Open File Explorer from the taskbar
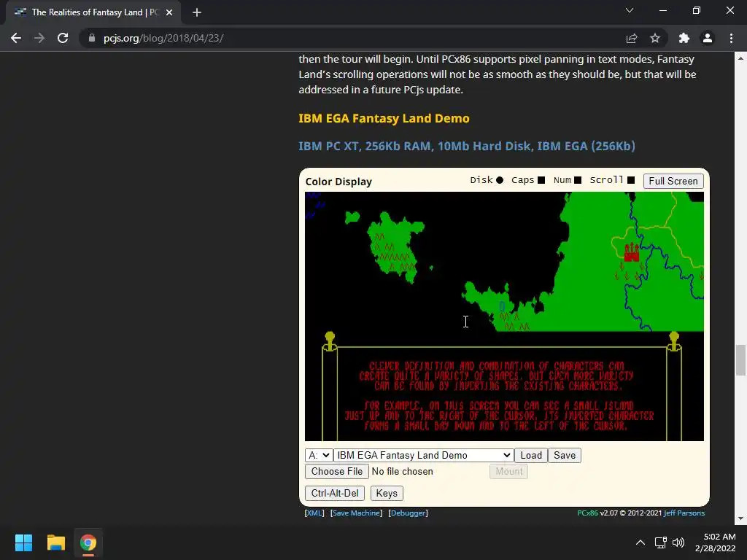This screenshot has width=747, height=560. (55, 542)
